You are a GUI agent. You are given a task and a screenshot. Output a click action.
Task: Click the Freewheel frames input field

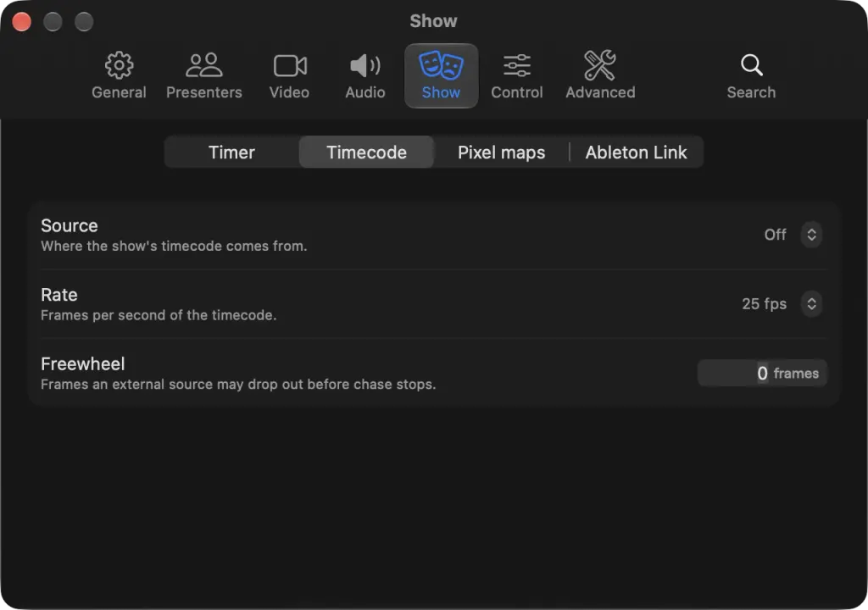762,373
